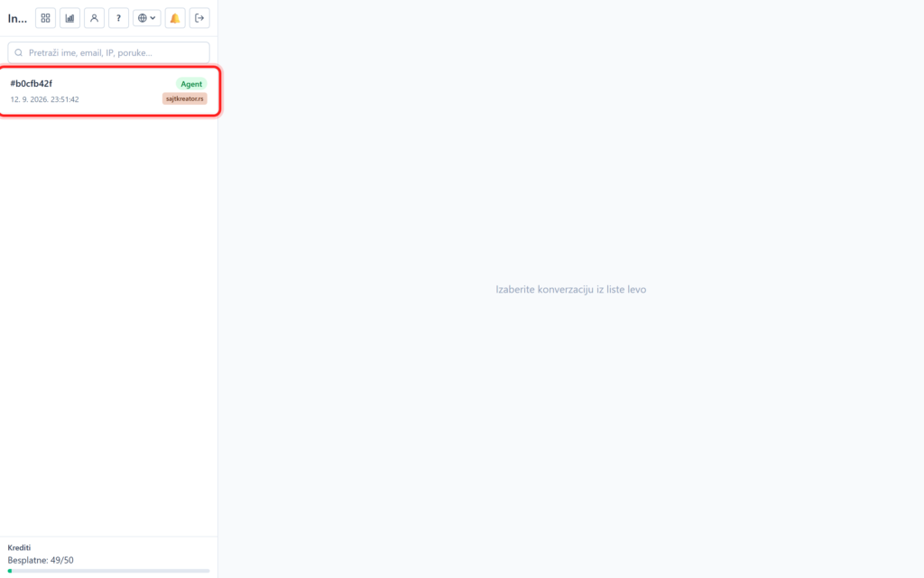Open the user profile icon
This screenshot has width=924, height=578.
coord(94,18)
